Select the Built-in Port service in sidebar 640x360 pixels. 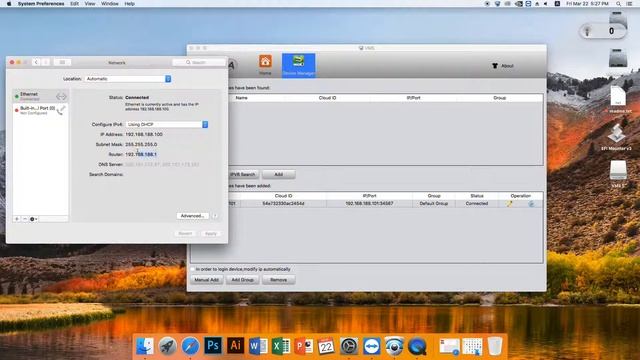pyautogui.click(x=40, y=110)
